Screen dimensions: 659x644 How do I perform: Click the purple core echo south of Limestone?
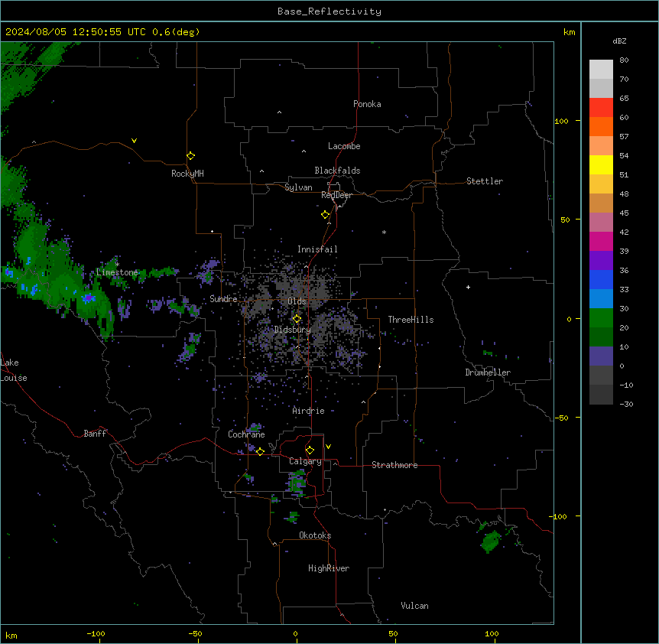[x=88, y=298]
